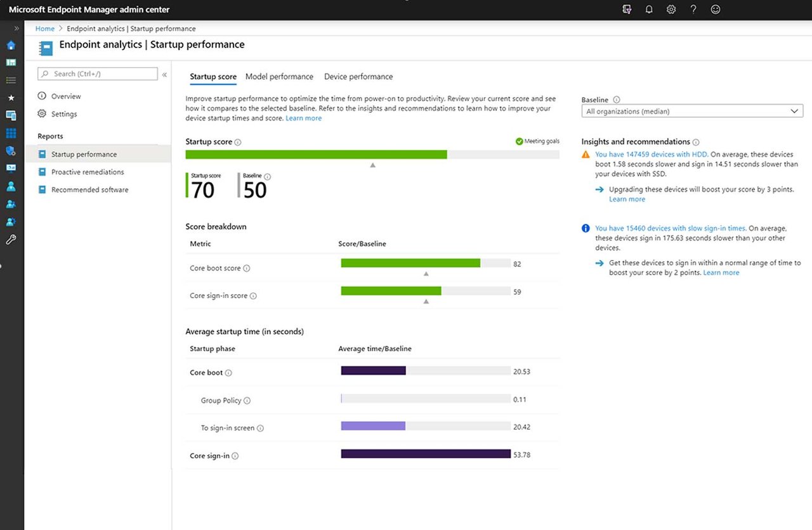Switch to the Model performance tab

[x=279, y=77]
